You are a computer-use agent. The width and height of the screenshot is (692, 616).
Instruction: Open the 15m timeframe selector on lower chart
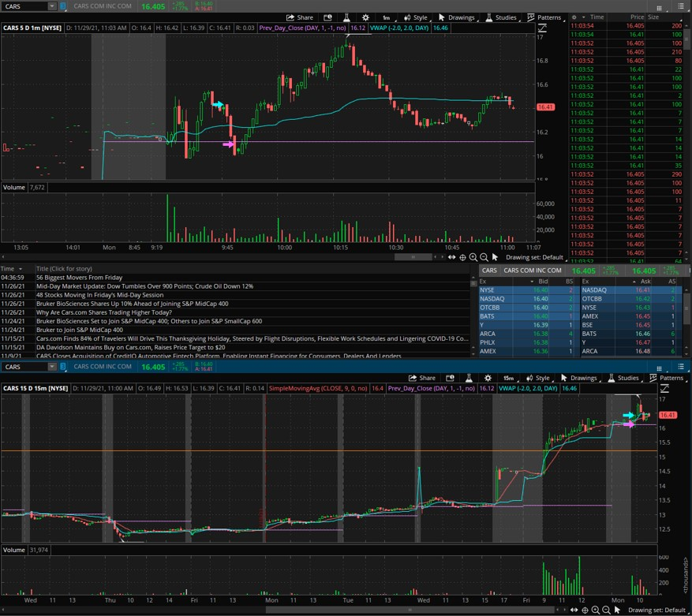509,378
